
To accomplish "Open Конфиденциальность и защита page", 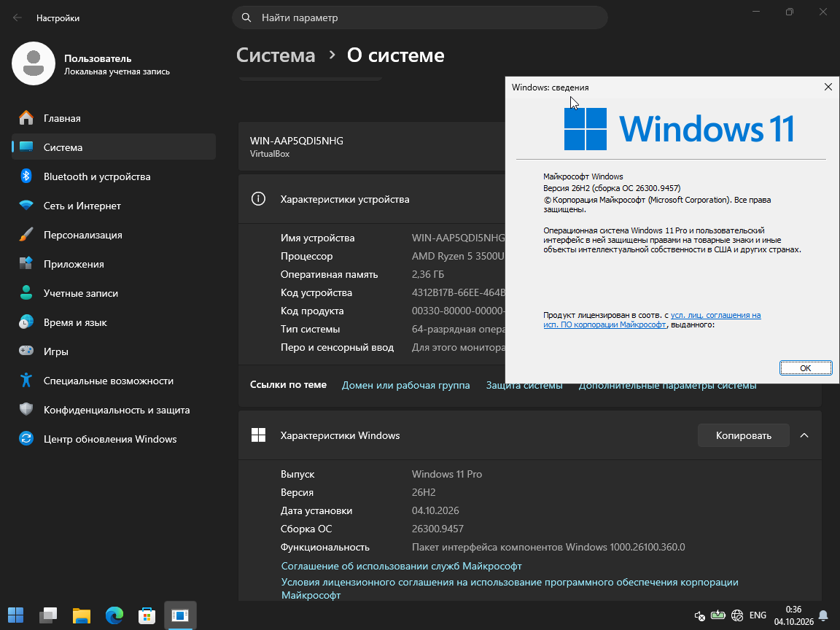I will tap(114, 410).
